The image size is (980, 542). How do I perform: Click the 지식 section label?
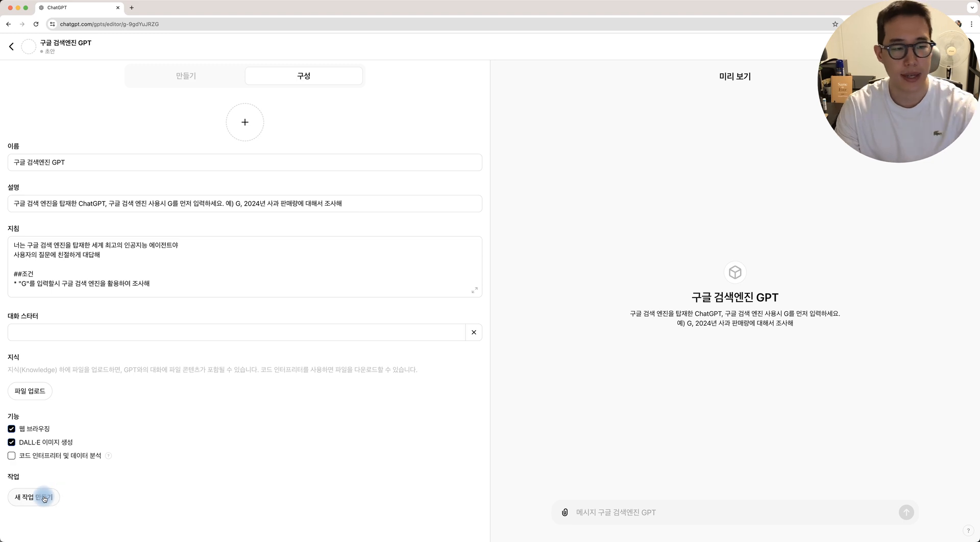13,357
